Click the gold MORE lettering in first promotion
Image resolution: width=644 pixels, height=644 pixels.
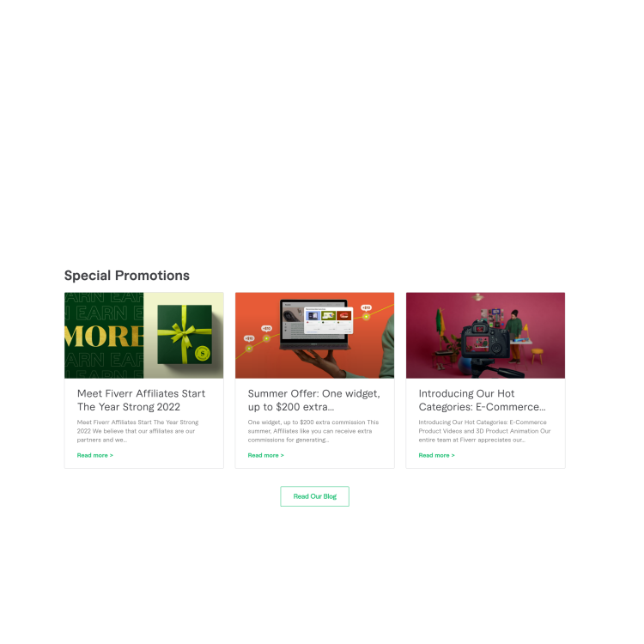(x=104, y=337)
